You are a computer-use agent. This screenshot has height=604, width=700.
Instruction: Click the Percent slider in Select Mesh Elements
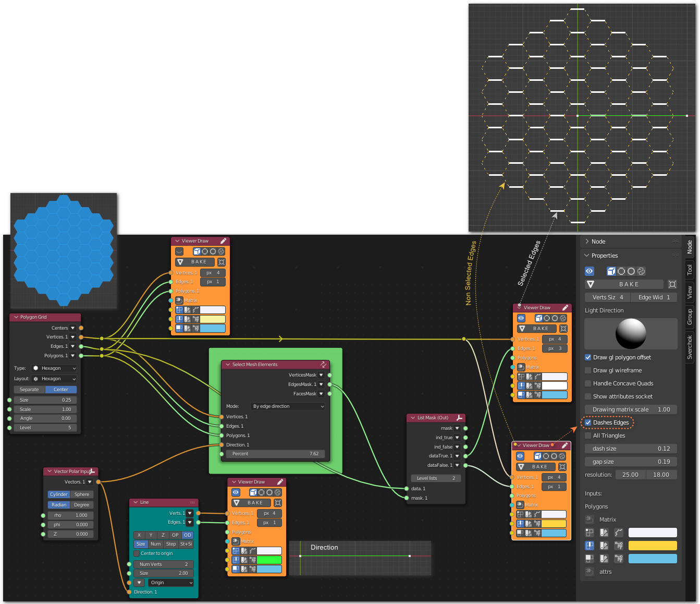click(275, 454)
